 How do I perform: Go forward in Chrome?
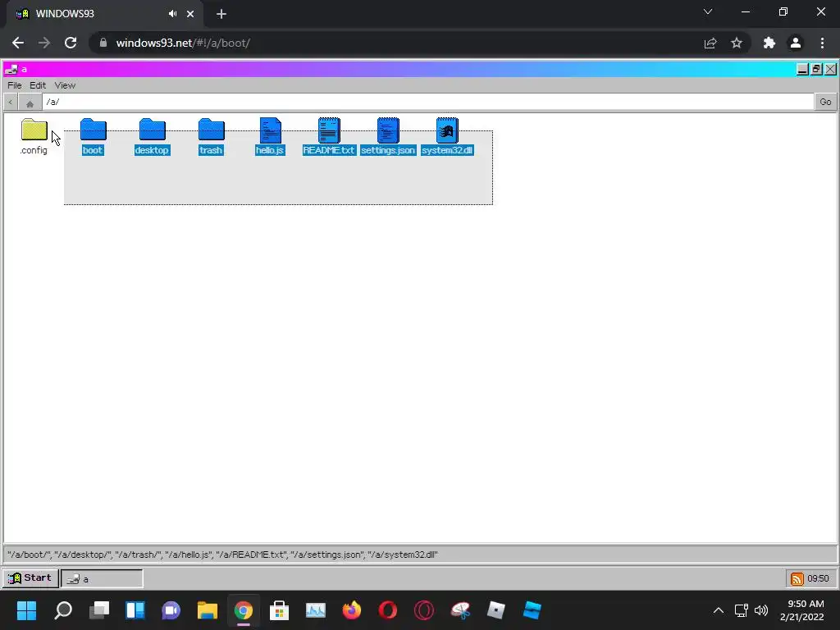tap(44, 43)
